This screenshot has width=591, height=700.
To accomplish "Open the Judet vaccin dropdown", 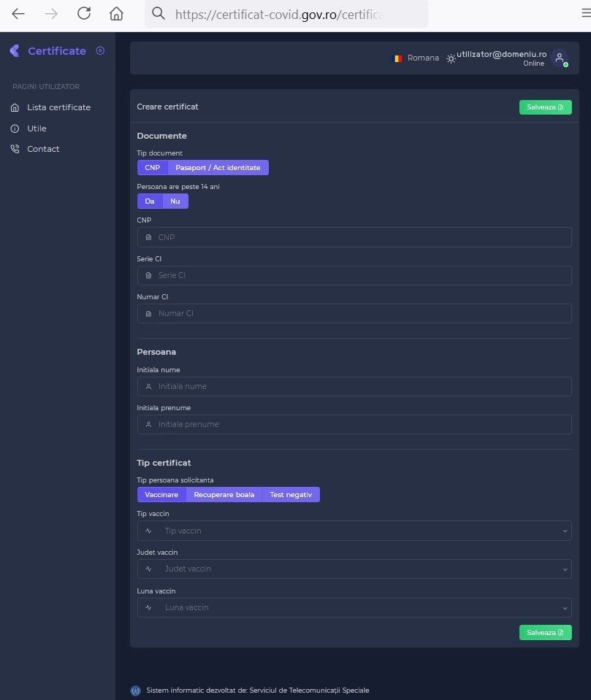I will click(354, 569).
